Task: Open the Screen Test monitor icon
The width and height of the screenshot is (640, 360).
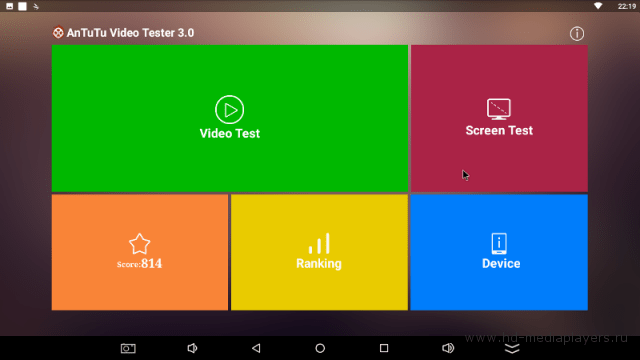Action: click(x=498, y=109)
